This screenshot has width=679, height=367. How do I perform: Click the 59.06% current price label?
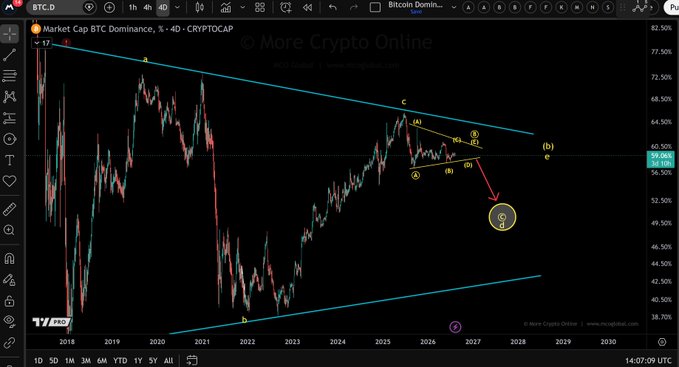[660, 159]
